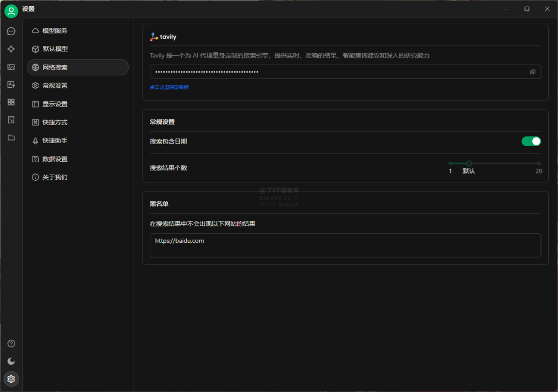The height and width of the screenshot is (392, 558).
Task: Click the green user avatar icon
Action: coord(11,10)
